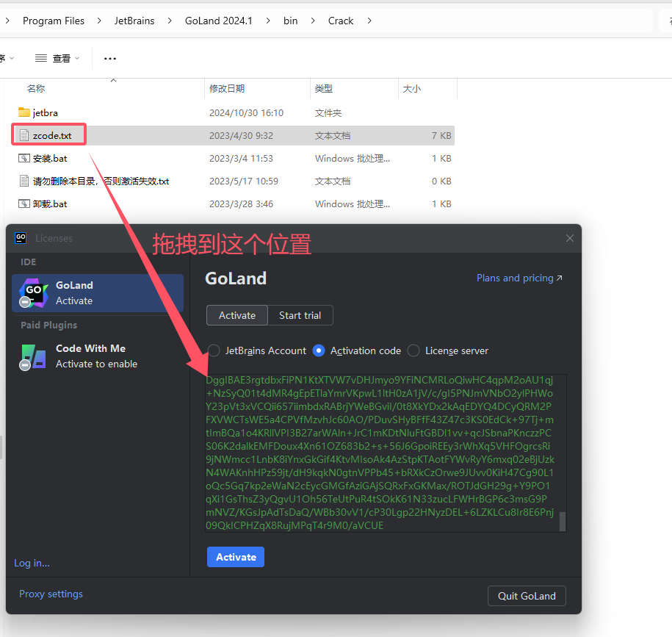Screen dimensions: 672x637
Task: Open Proxy settings link
Action: pyautogui.click(x=51, y=594)
